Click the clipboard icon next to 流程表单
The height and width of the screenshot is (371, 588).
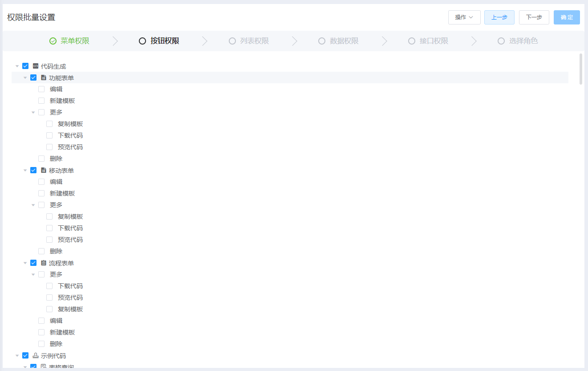pos(44,263)
